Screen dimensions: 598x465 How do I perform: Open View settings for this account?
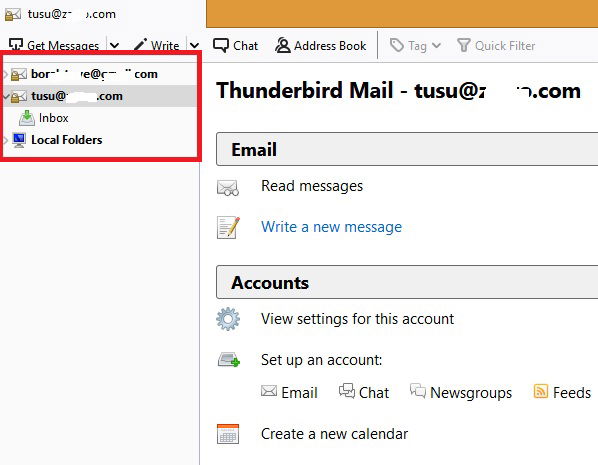pos(357,319)
